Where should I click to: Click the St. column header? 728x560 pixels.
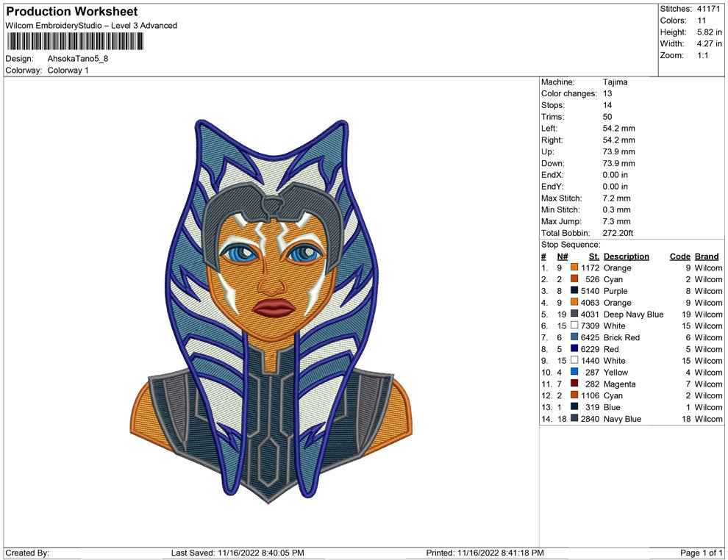594,256
